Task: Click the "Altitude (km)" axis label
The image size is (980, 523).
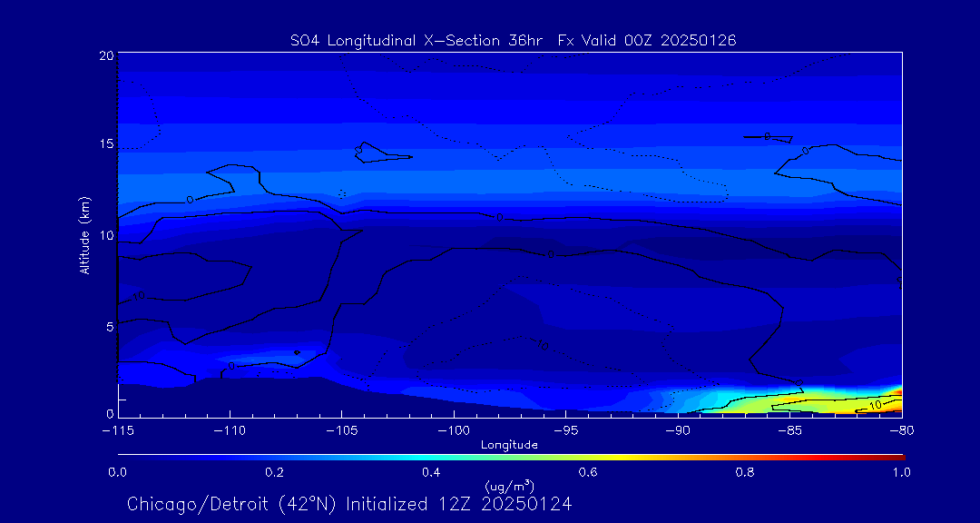Action: click(x=85, y=236)
